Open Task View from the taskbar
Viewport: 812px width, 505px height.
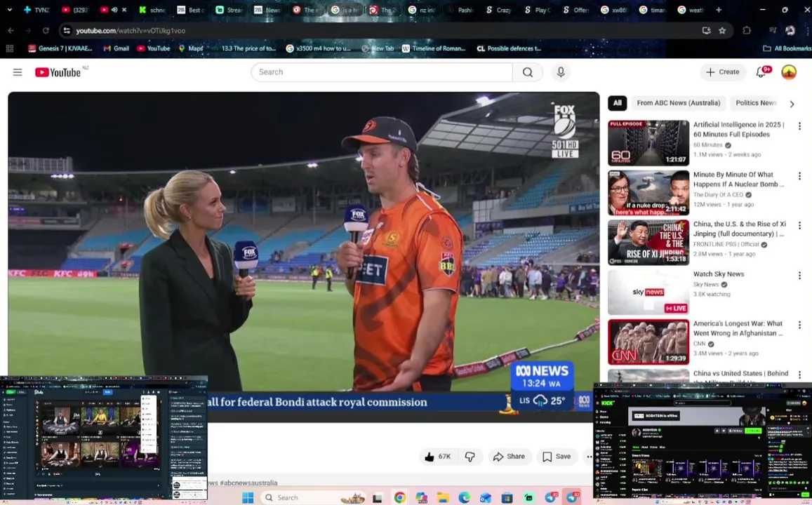point(378,498)
